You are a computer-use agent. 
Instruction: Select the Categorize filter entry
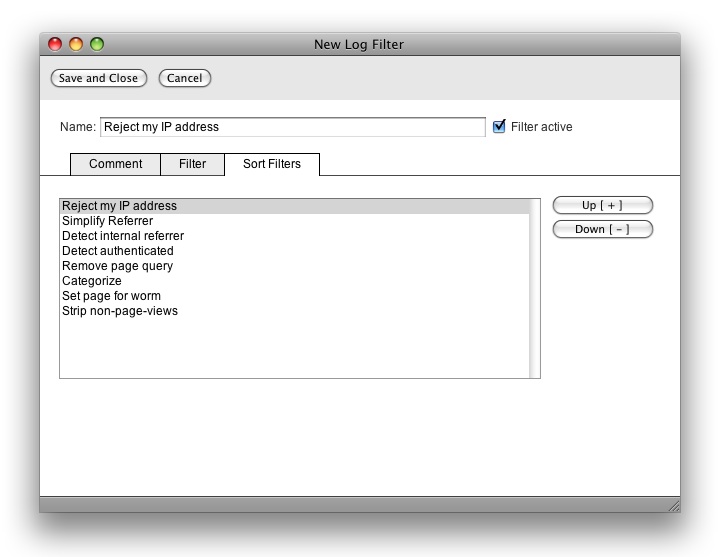91,281
